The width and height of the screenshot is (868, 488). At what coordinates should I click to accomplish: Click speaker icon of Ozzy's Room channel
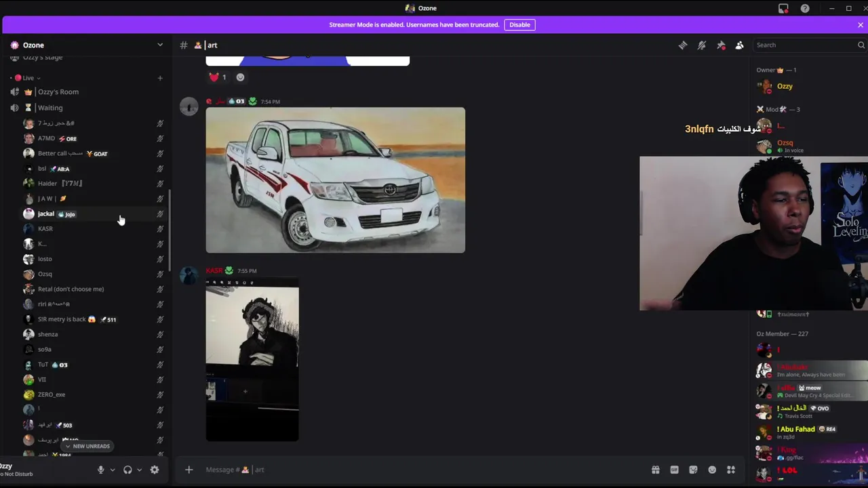coord(15,91)
